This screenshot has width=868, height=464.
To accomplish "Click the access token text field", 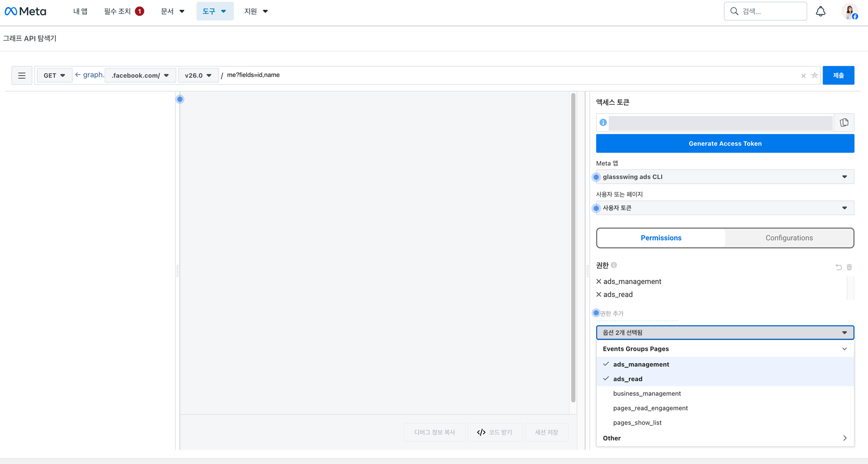I will coord(720,123).
